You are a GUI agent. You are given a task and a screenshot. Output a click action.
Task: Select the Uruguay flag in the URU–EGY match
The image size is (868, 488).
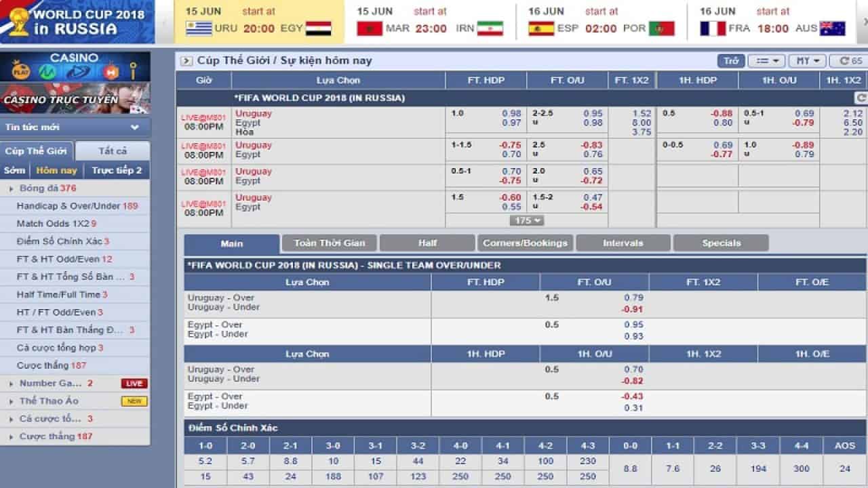[x=199, y=28]
